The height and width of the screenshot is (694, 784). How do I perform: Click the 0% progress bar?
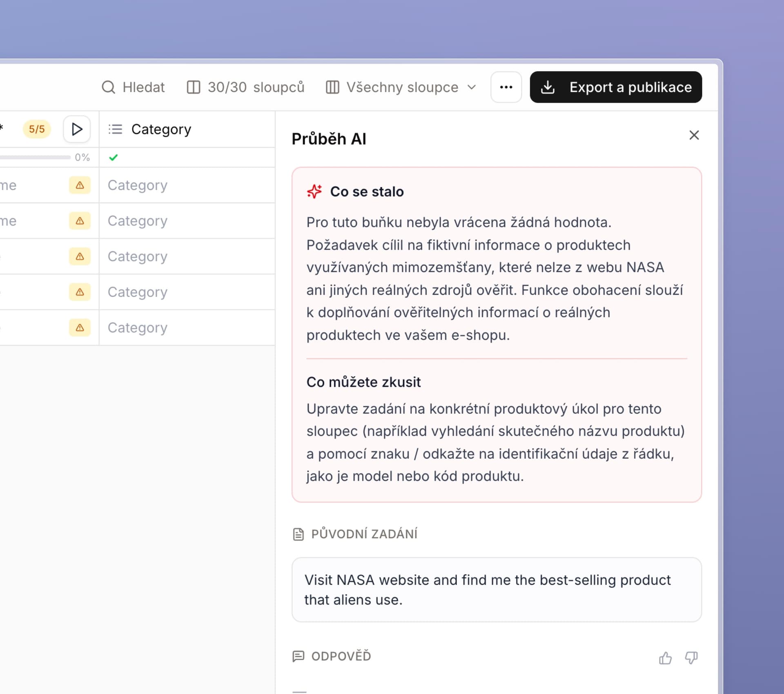tap(35, 158)
